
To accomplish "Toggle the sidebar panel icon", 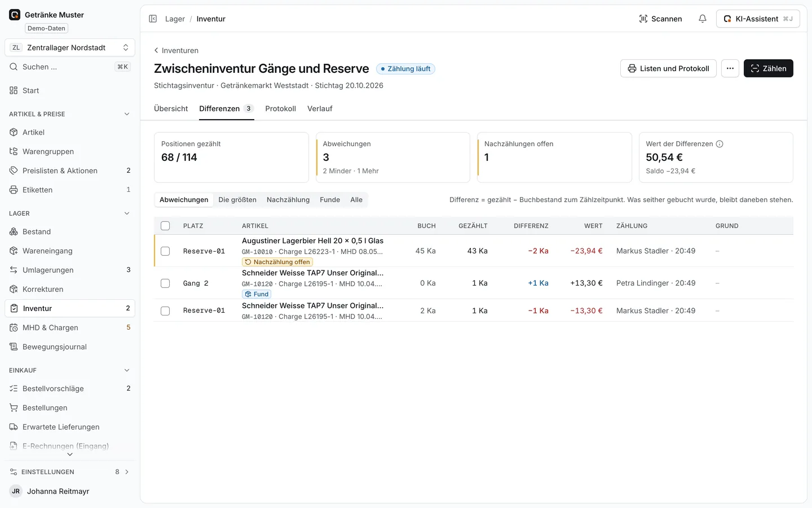I will coord(153,19).
